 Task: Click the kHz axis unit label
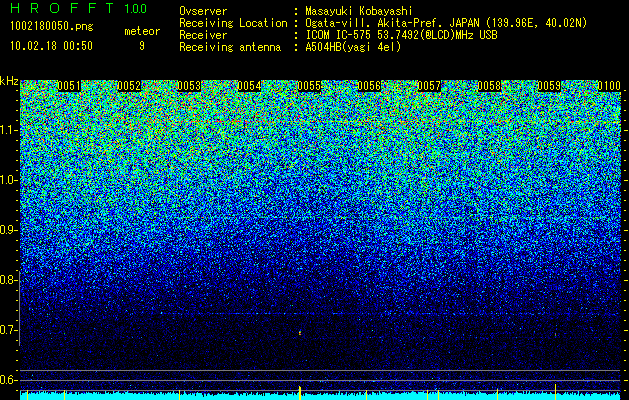click(x=9, y=81)
